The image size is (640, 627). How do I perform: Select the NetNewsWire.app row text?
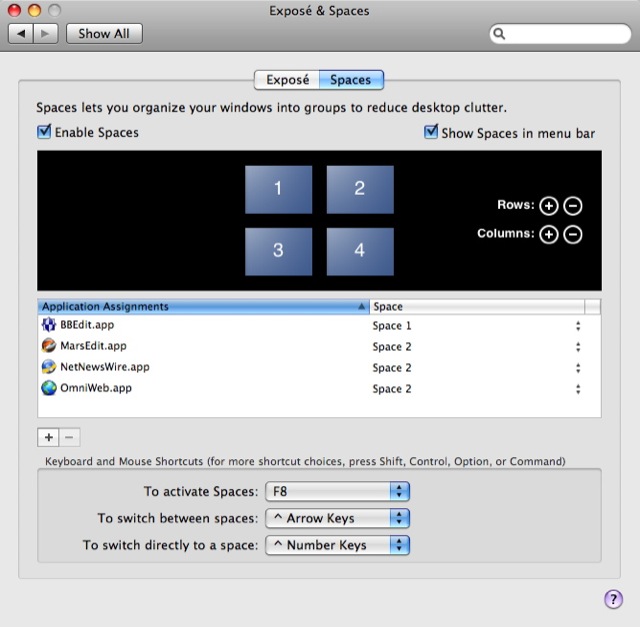(104, 367)
